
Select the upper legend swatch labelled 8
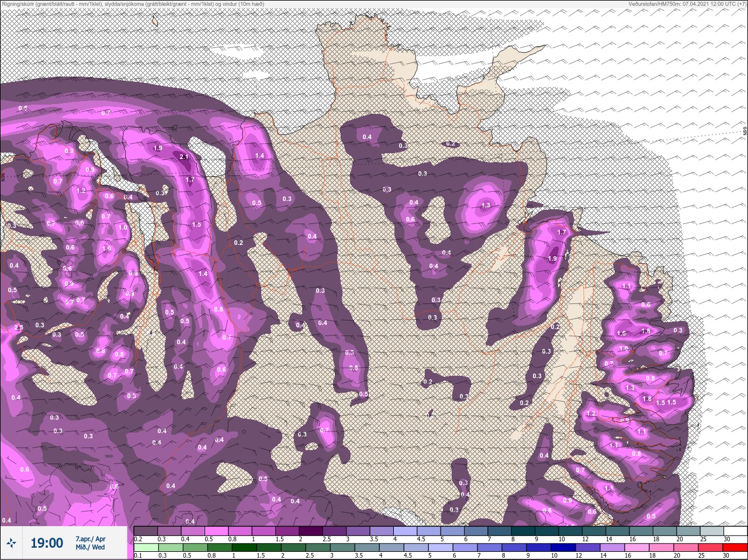pyautogui.click(x=523, y=531)
